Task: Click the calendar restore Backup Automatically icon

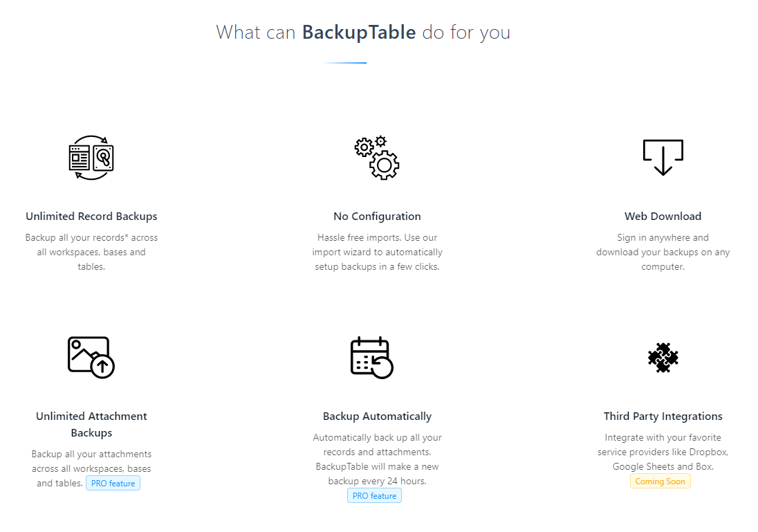Action: coord(372,358)
